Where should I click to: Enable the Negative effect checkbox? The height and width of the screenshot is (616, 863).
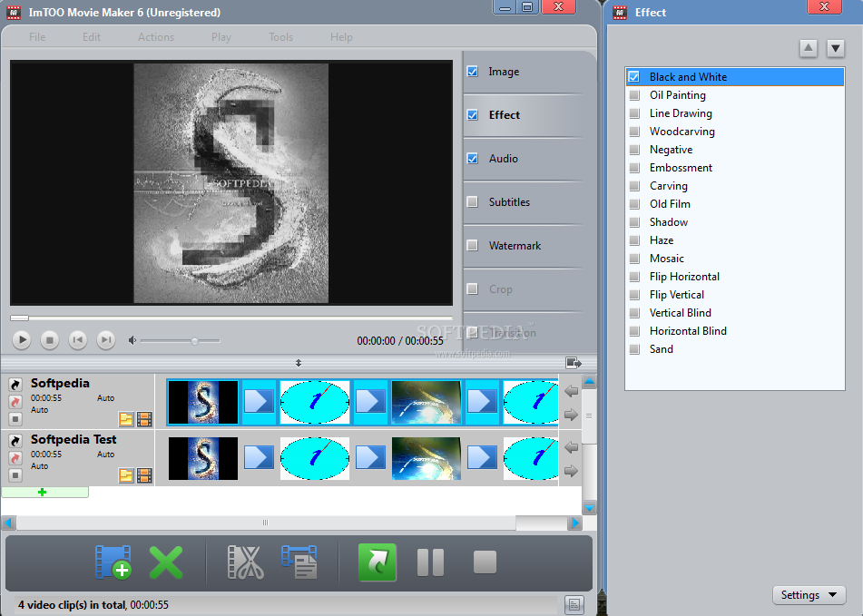(x=634, y=150)
